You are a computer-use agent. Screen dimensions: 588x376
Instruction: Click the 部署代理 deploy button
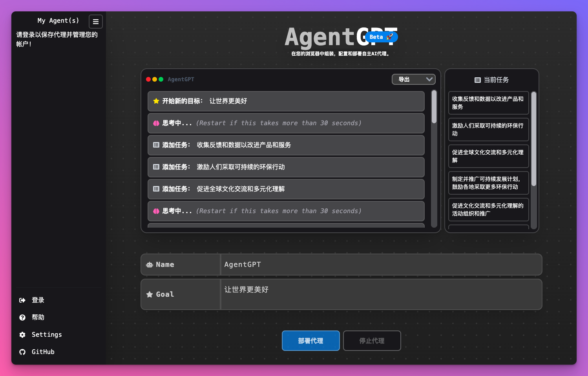coord(310,341)
